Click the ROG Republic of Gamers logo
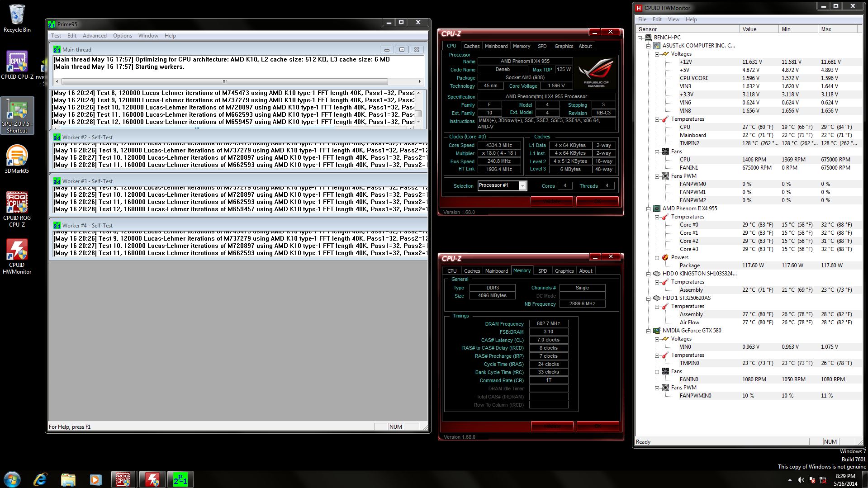This screenshot has width=868, height=488. coord(596,72)
